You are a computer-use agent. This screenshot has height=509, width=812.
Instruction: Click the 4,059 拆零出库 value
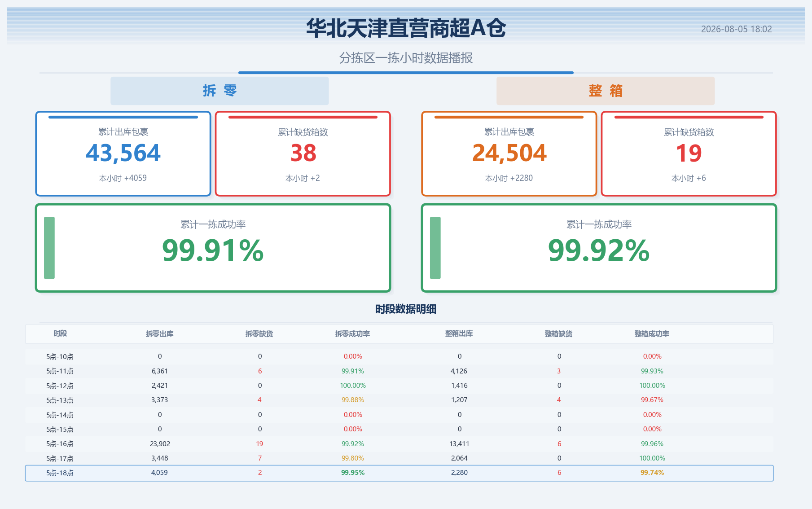pyautogui.click(x=160, y=473)
